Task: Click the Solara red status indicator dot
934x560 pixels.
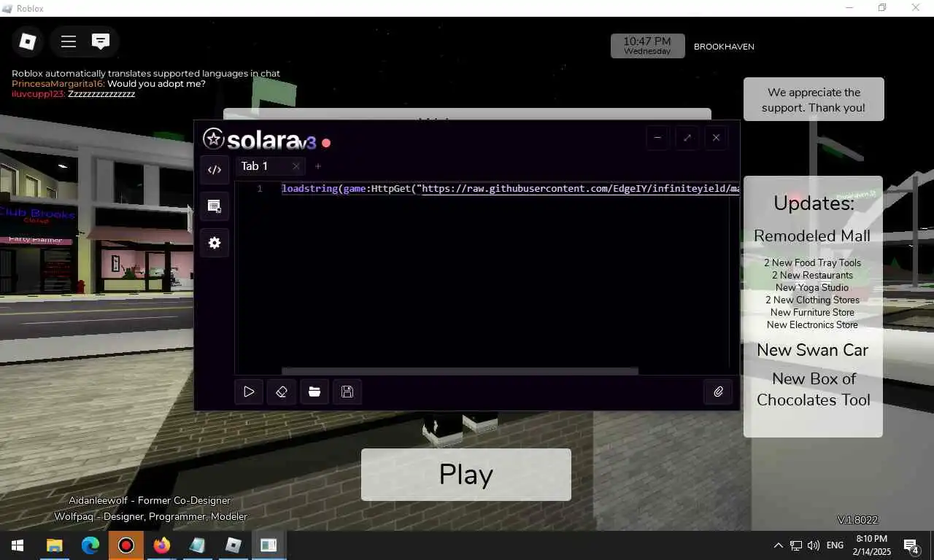Action: click(326, 143)
